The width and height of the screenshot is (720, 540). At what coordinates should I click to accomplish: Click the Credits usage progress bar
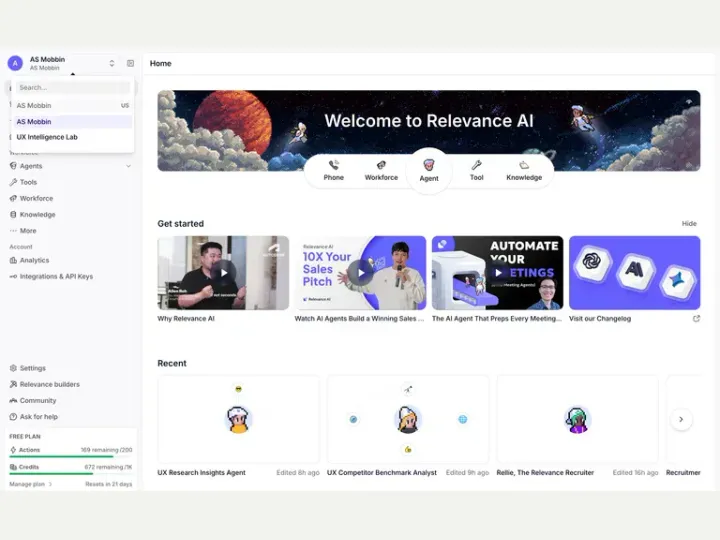tap(71, 473)
